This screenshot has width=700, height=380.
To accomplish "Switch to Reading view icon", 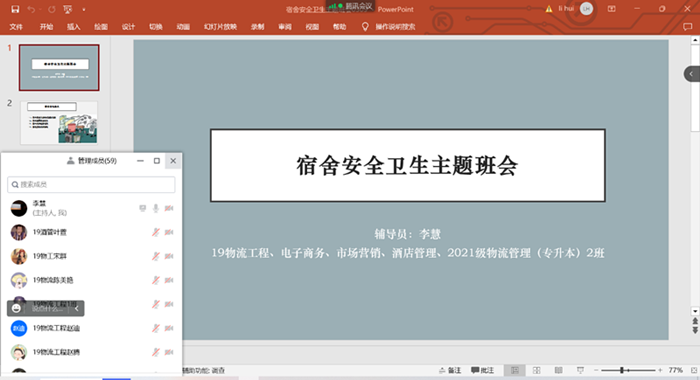I will click(x=558, y=370).
